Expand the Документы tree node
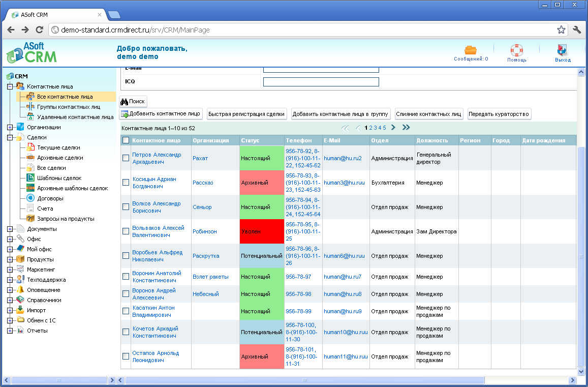 [x=10, y=229]
